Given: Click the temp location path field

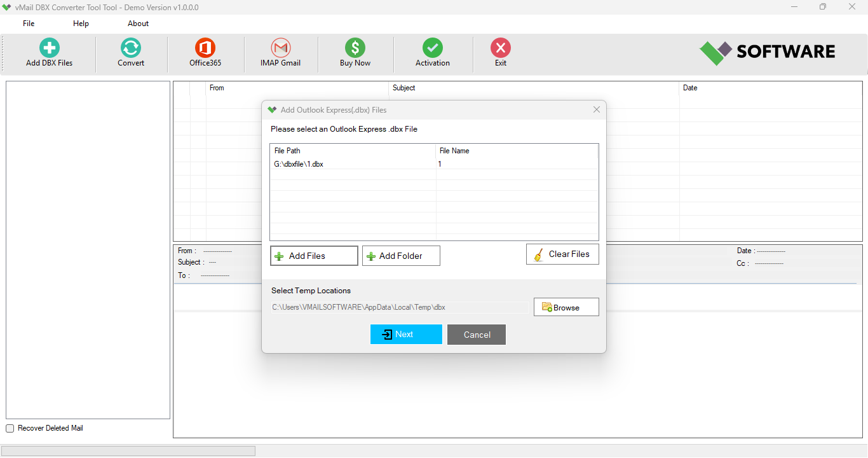Looking at the screenshot, I should (400, 307).
